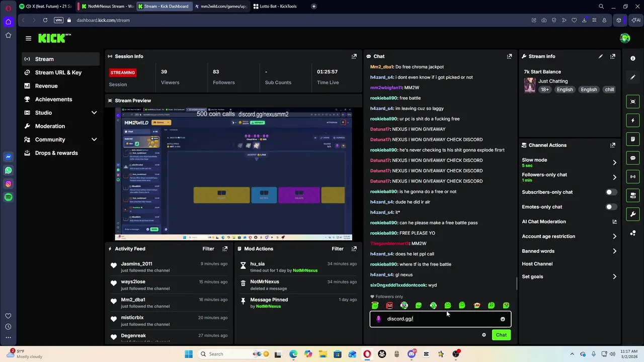This screenshot has height=362, width=644.
Task: Open the user avatar menu in the header
Action: click(625, 38)
